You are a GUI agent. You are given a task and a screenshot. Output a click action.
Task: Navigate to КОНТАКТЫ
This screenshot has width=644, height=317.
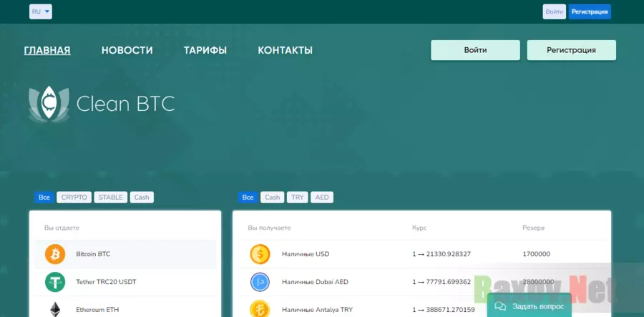[x=285, y=51]
